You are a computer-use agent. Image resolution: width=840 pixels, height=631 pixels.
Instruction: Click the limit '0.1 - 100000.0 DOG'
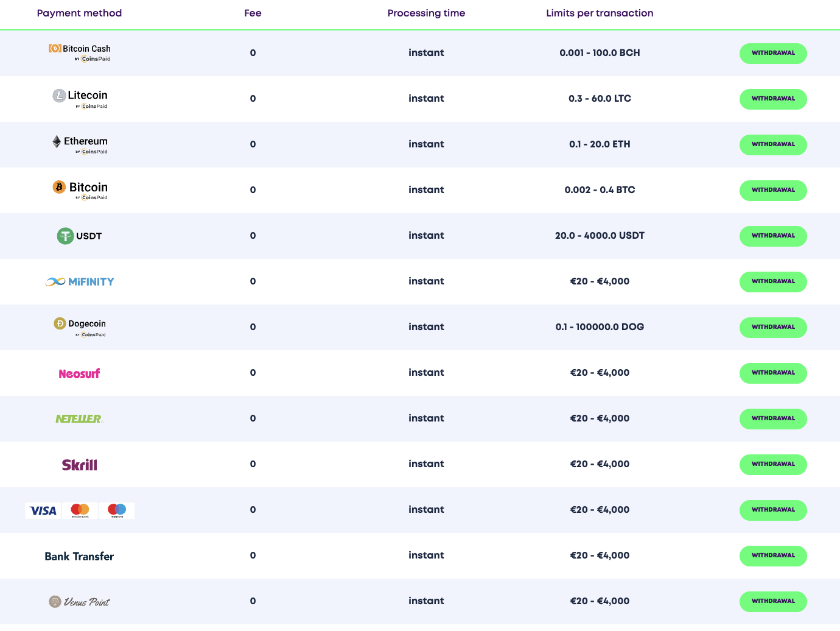(x=600, y=327)
